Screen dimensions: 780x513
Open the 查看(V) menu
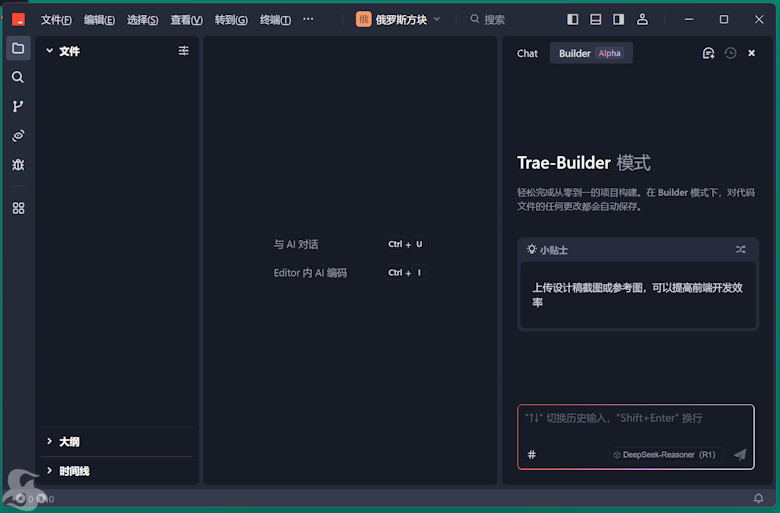187,20
